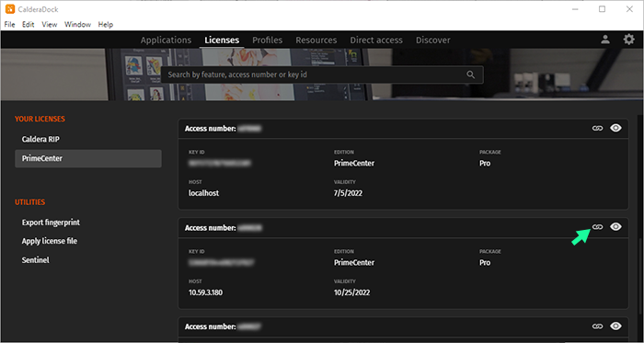Viewport: 644px width, 343px height.
Task: Open the Edit menu
Action: 28,25
